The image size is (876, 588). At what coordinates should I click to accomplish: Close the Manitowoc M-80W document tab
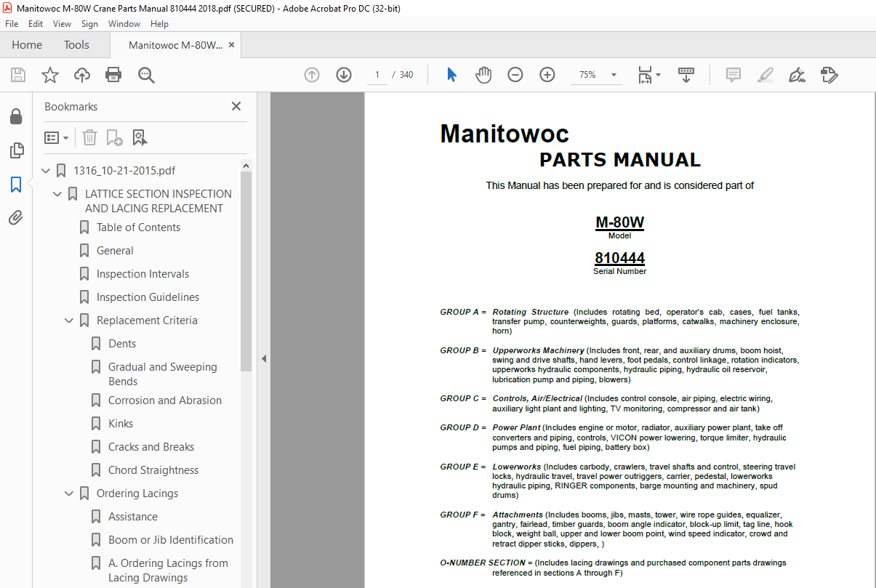[x=232, y=45]
